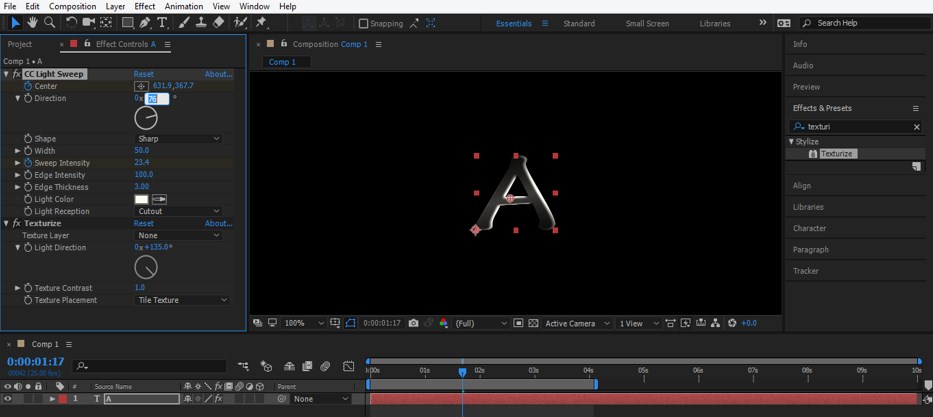Screen dimensions: 933x417
Task: Enable the Snapping checkbox
Action: (363, 23)
